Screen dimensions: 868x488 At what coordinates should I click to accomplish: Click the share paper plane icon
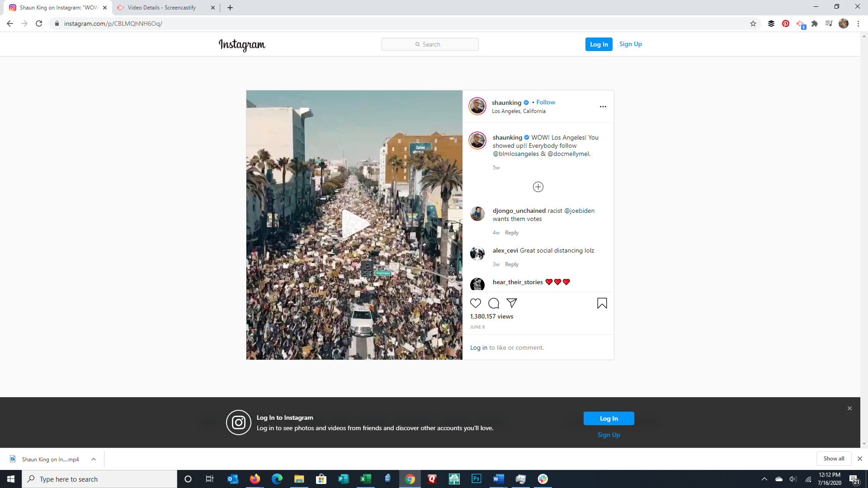tap(512, 303)
